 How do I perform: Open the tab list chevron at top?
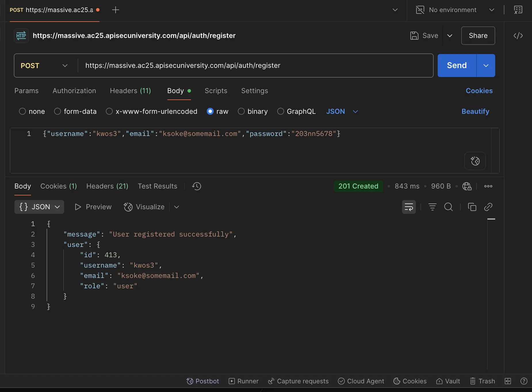click(x=395, y=10)
